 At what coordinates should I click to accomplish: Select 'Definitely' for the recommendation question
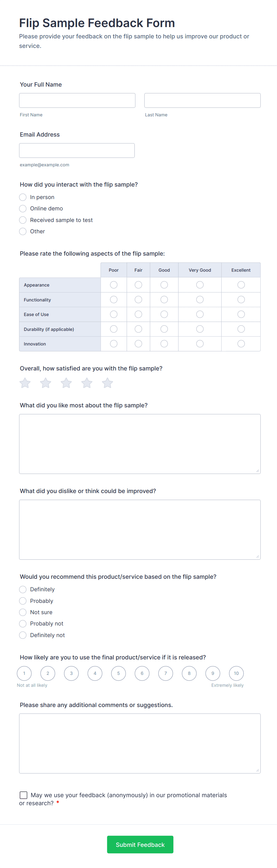[23, 589]
